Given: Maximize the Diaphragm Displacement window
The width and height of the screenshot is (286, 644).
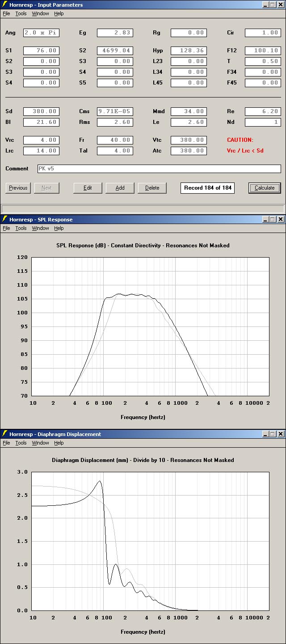Looking at the screenshot, I should click(273, 434).
